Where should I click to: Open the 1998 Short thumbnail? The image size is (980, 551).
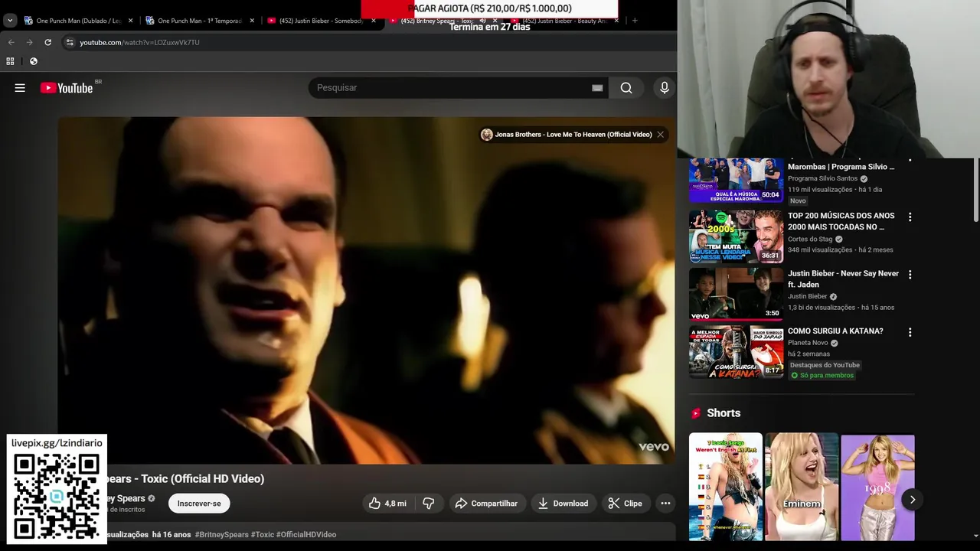[877, 487]
